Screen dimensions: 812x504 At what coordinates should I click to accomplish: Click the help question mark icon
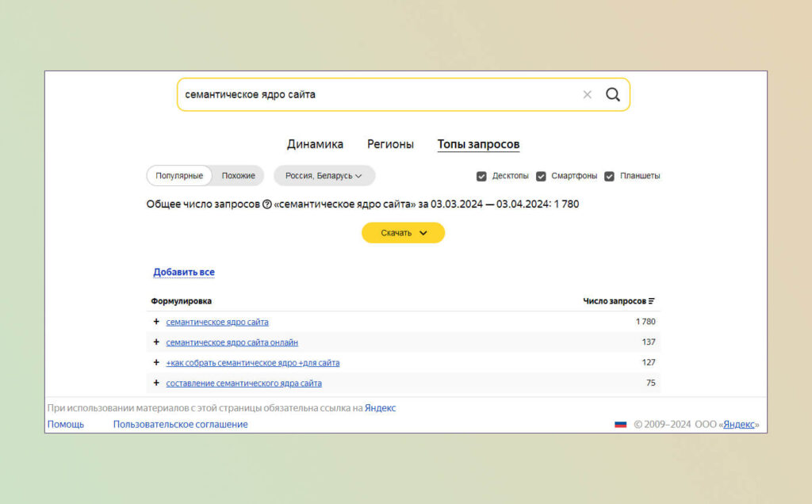pos(266,204)
